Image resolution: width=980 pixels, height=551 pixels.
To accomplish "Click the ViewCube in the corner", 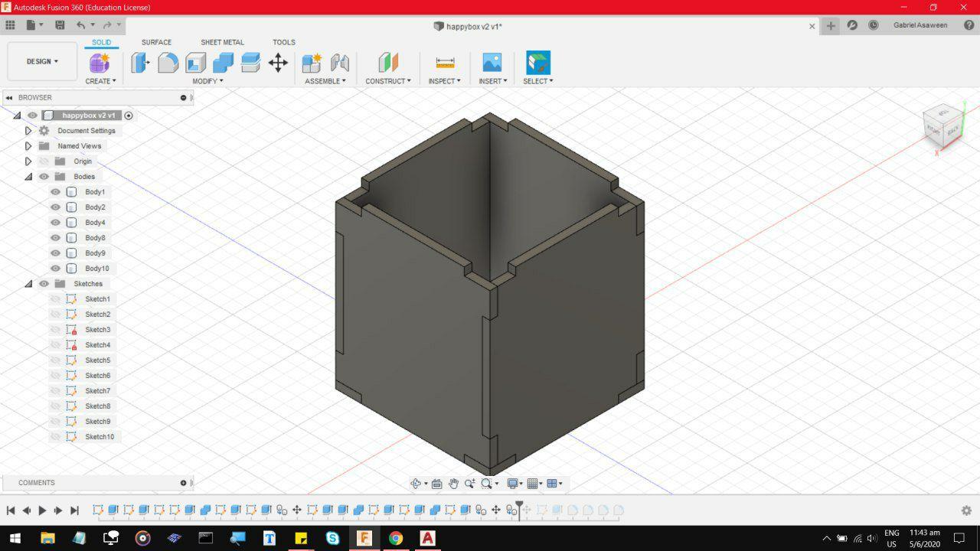I will [x=942, y=126].
